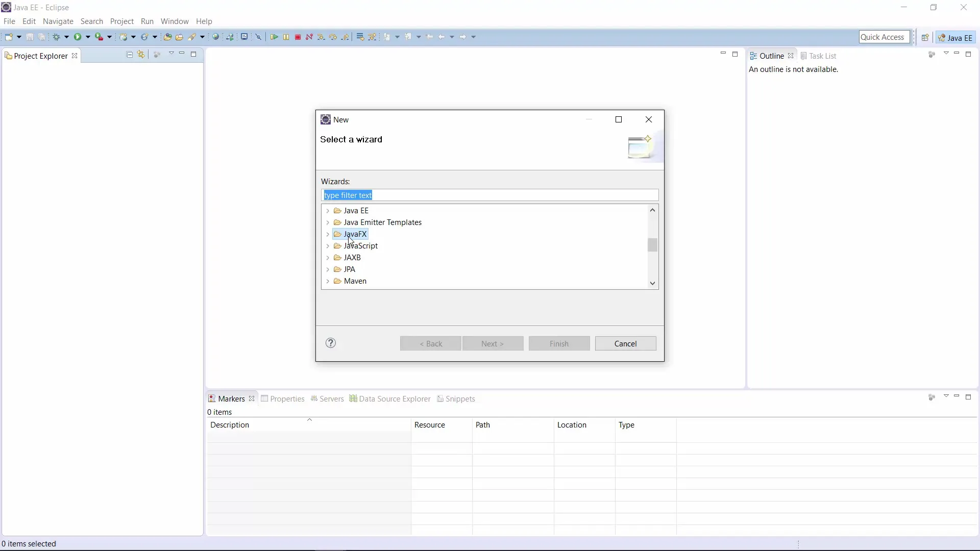Image resolution: width=980 pixels, height=551 pixels.
Task: Click Collapse All in Project Explorer
Action: (x=130, y=55)
